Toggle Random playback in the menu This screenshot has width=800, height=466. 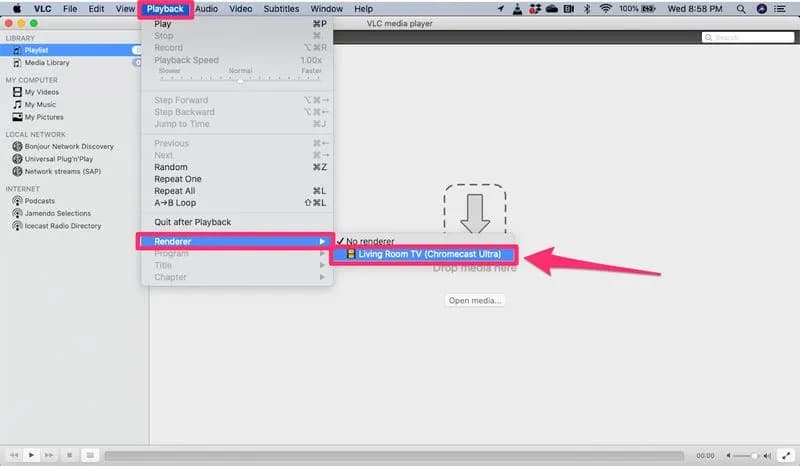click(171, 167)
